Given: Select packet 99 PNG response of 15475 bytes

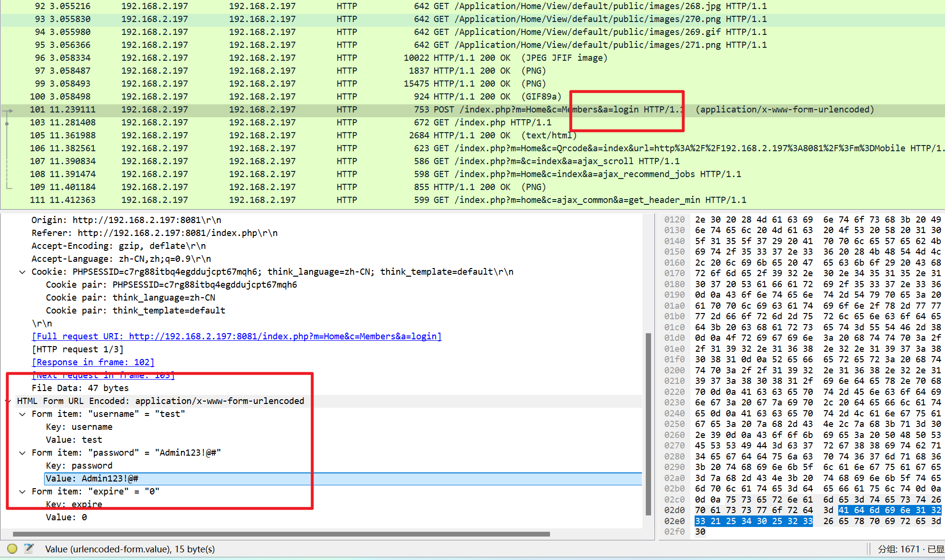Looking at the screenshot, I should 472,84.
